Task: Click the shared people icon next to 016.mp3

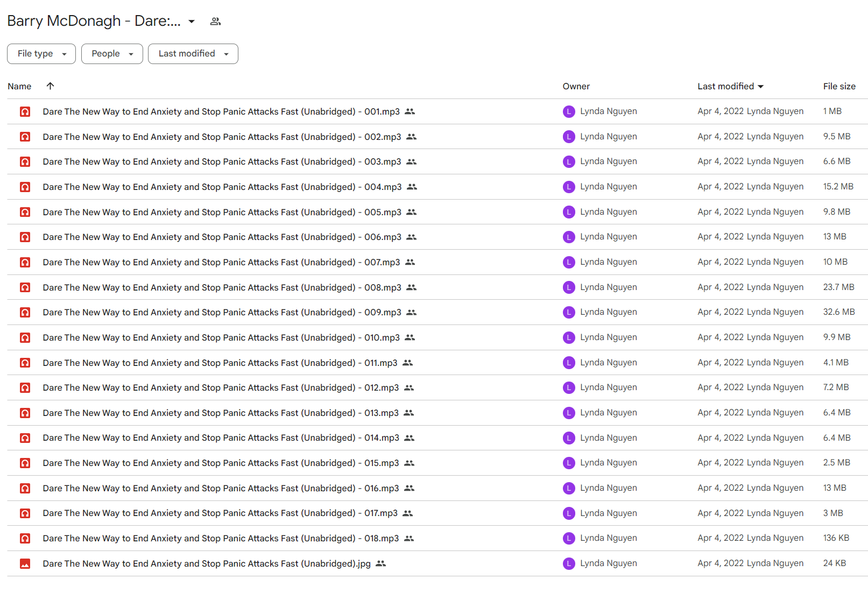Action: coord(410,488)
